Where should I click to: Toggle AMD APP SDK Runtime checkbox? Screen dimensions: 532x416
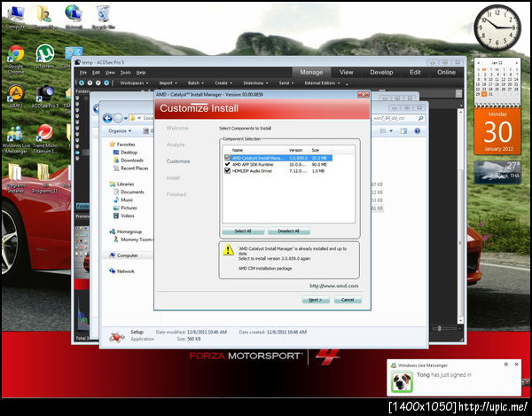click(227, 164)
